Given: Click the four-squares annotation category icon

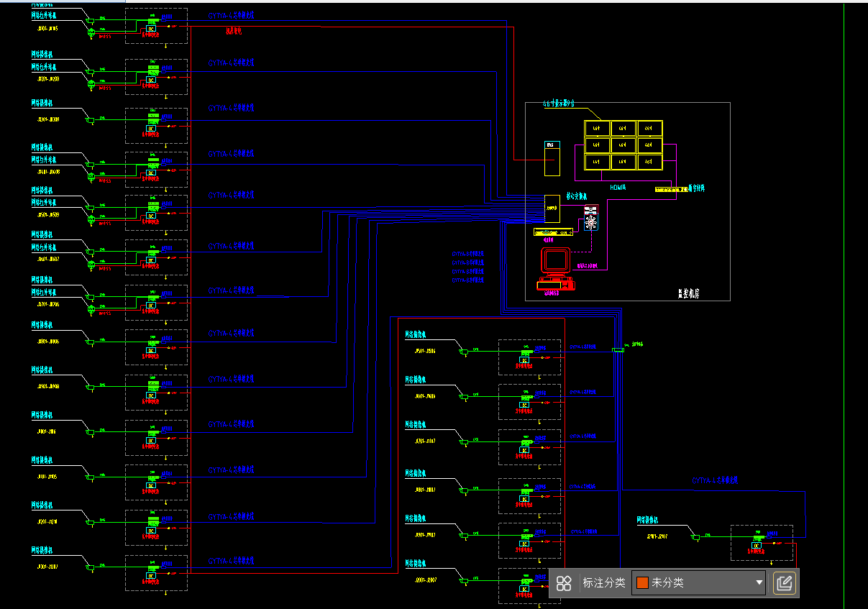Looking at the screenshot, I should 565,583.
